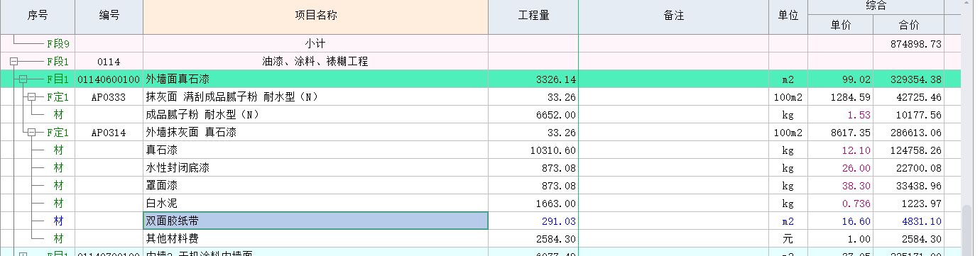Click the 工程量 column header
980x256 pixels.
click(533, 16)
